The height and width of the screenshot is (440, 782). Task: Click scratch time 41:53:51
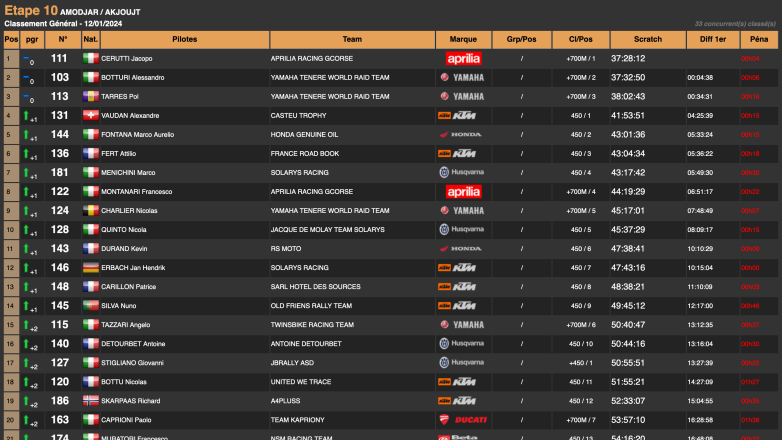[x=628, y=115]
